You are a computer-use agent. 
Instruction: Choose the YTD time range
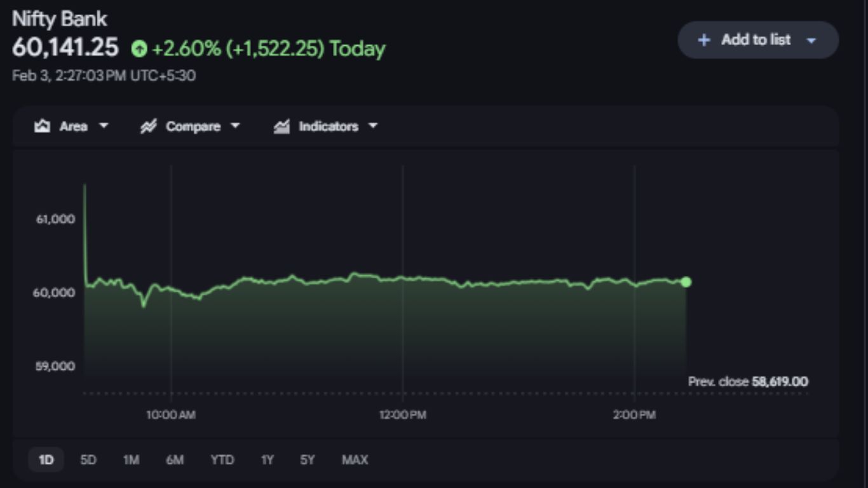(x=222, y=459)
